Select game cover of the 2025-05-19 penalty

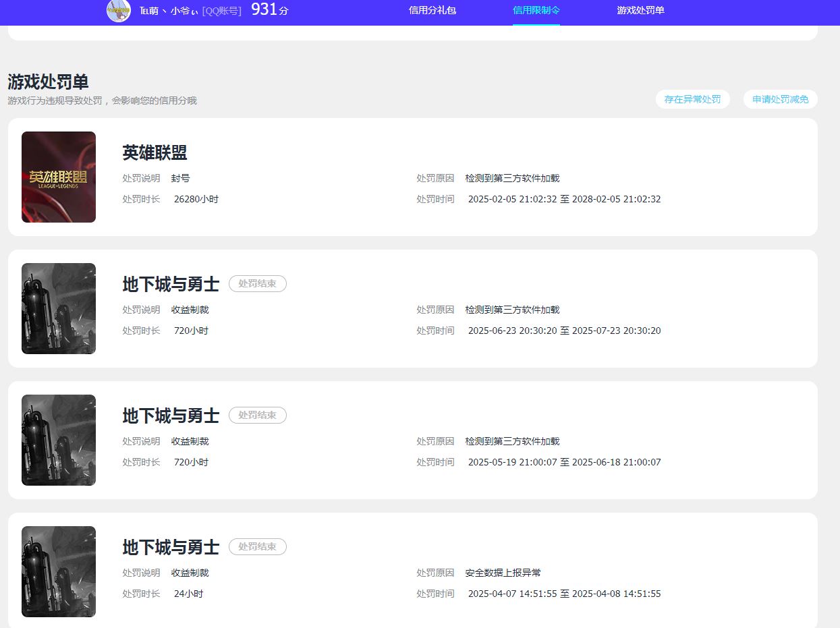pyautogui.click(x=59, y=440)
